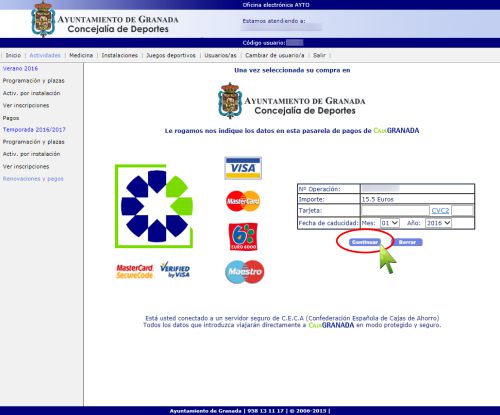500x415 pixels.
Task: Click the MasterCard SecureCode logo
Action: (x=135, y=271)
